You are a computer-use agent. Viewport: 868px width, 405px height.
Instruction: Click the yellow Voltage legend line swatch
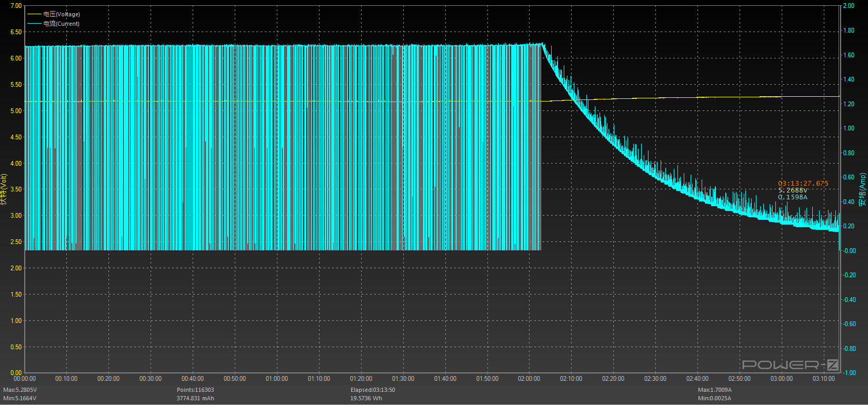[34, 14]
